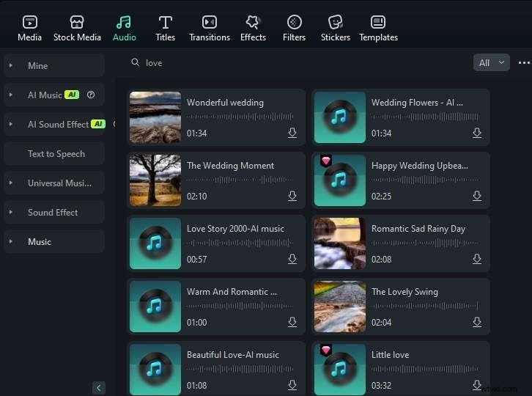Download the Wonderful wedding track
Viewport: 532px width, 396px height.
[x=292, y=133]
